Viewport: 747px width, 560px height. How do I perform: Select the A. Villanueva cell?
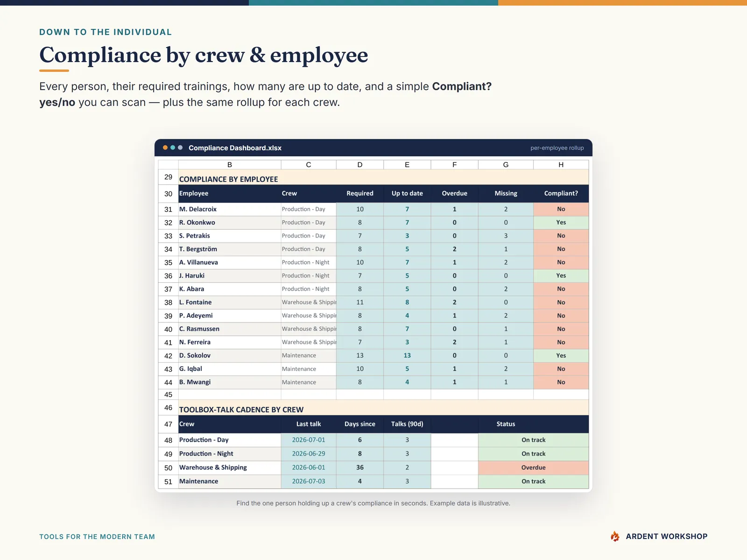[230, 262]
